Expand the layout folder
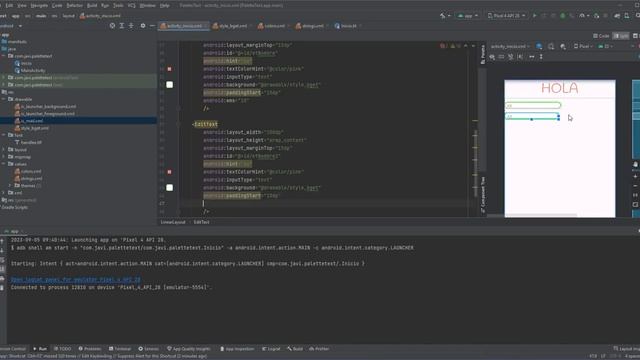Screen dimensions: 640x360 coord(4,150)
